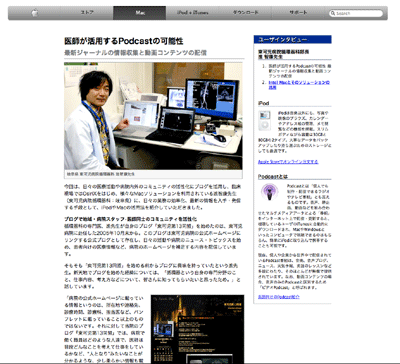Viewport: 400px width, 364px height.
Task: Open the ストア tab
Action: pos(87,13)
